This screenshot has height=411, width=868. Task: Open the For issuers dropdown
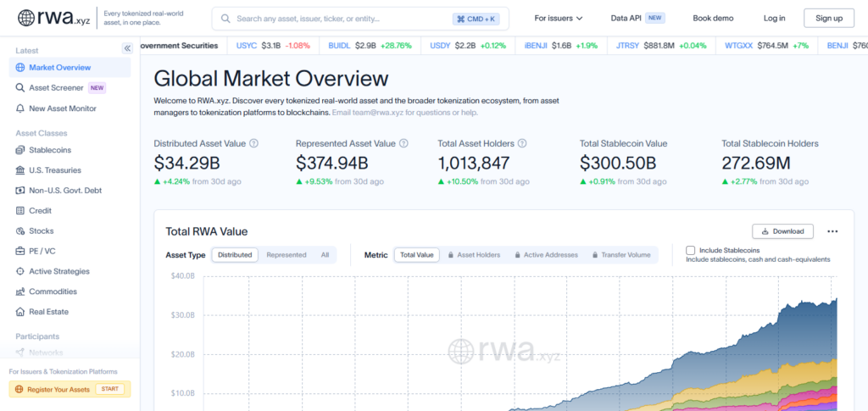click(558, 19)
